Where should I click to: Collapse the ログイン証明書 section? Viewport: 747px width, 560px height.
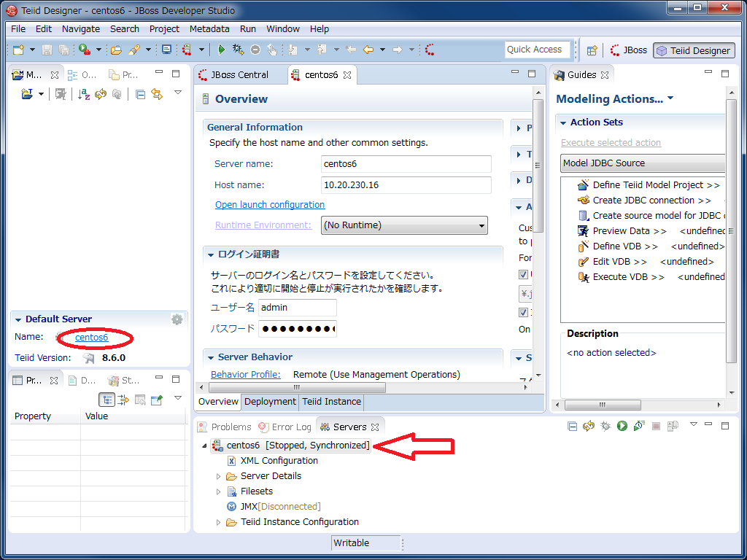pyautogui.click(x=211, y=255)
